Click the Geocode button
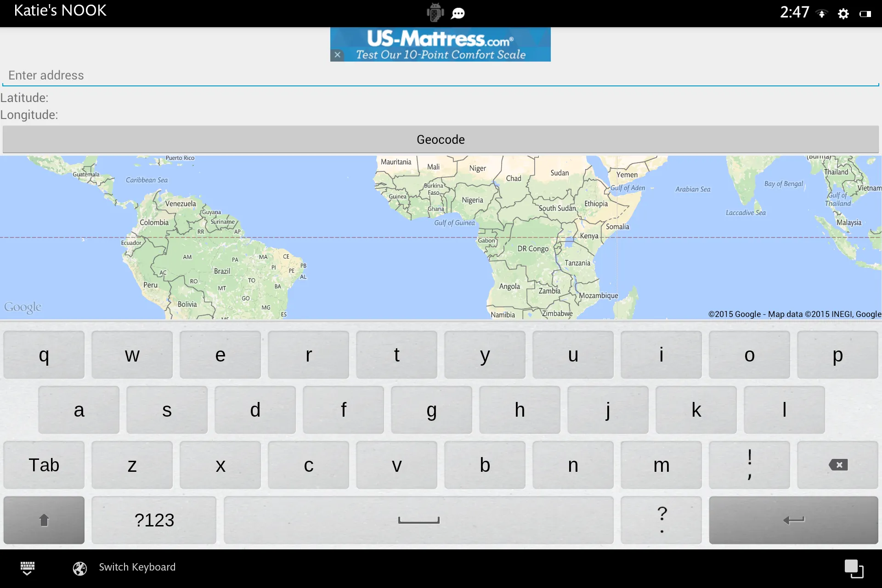Viewport: 882px width, 588px height. pos(441,139)
